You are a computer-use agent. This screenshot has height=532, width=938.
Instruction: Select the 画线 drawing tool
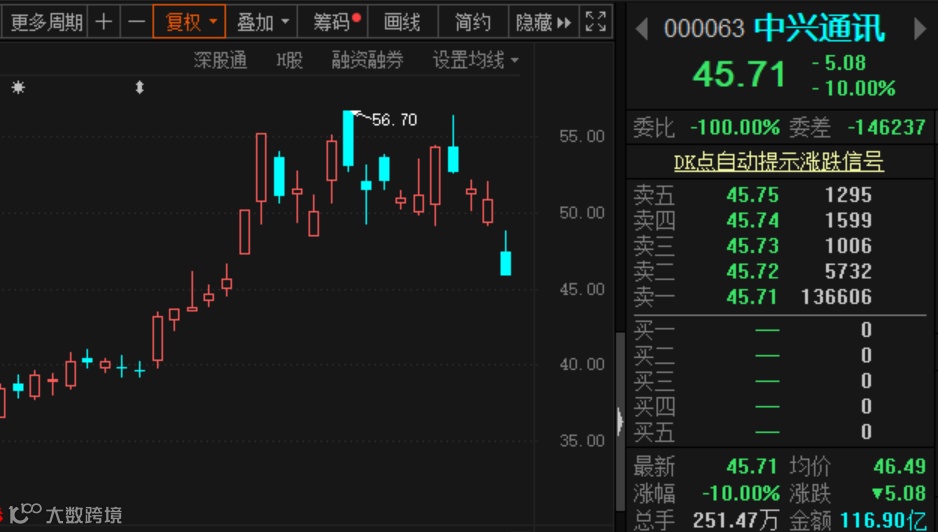click(403, 22)
